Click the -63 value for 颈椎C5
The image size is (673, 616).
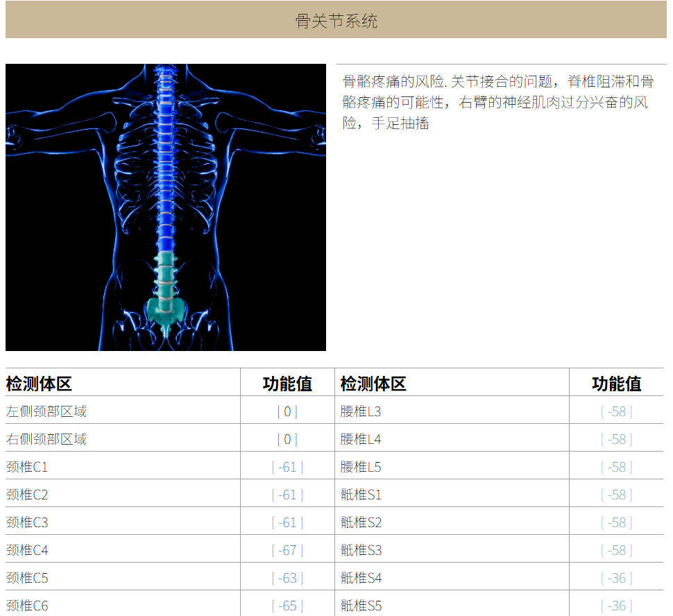(x=287, y=579)
